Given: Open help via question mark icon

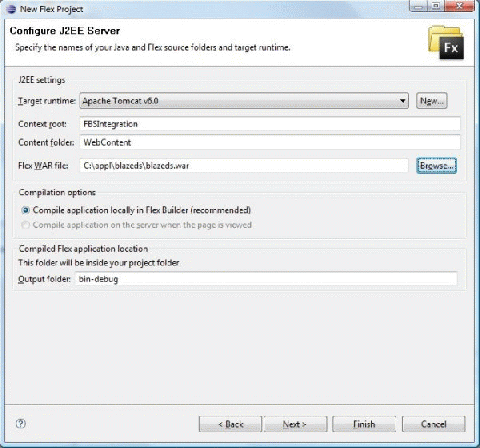Looking at the screenshot, I should point(21,424).
